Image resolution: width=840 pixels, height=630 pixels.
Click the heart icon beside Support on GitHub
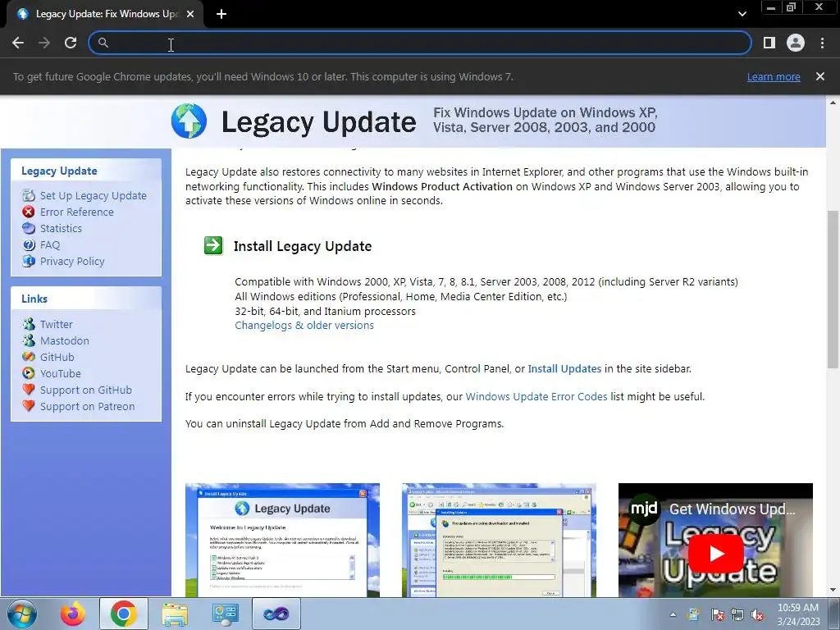pos(29,390)
